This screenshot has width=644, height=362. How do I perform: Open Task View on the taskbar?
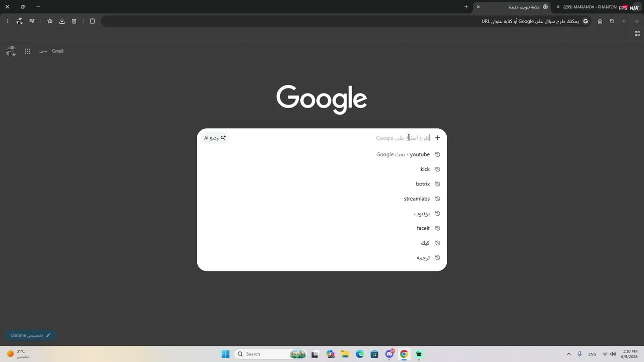[315, 354]
